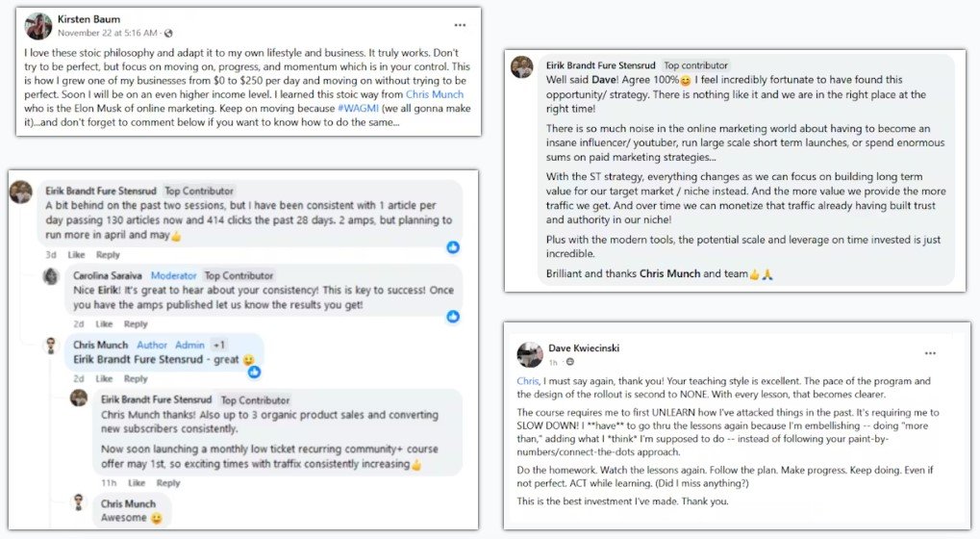The image size is (980, 539).
Task: Click globe audience icon beside Dave's 1h timestamp
Action: [x=570, y=362]
